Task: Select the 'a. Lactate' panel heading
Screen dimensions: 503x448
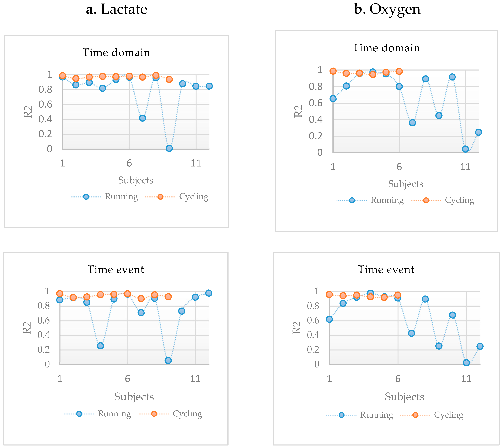Action: (x=117, y=9)
